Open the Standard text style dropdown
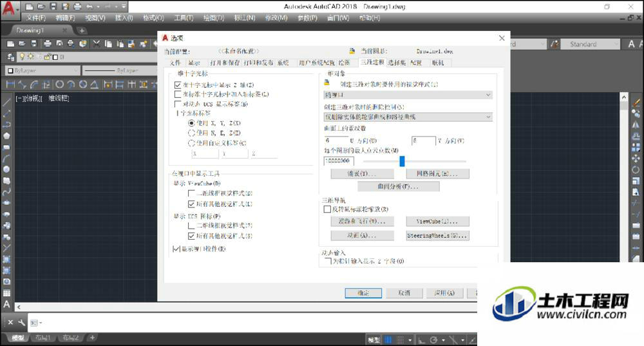This screenshot has width=644, height=346. (590, 44)
